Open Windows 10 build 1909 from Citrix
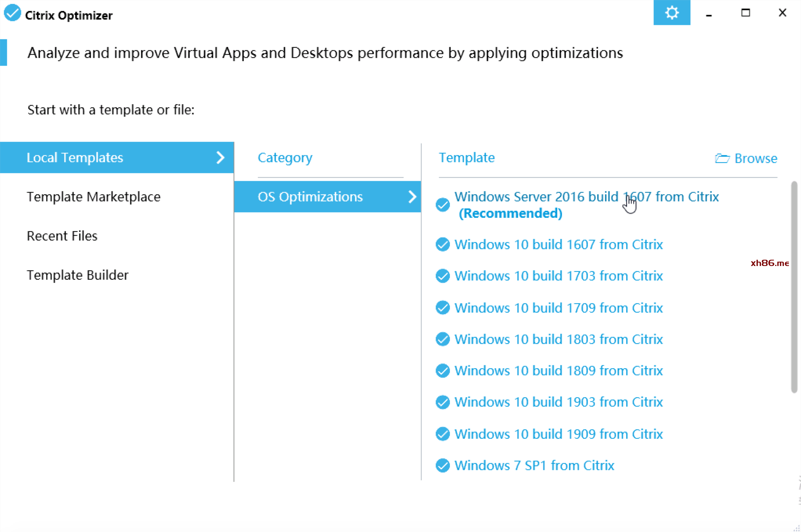801x532 pixels. (x=558, y=434)
